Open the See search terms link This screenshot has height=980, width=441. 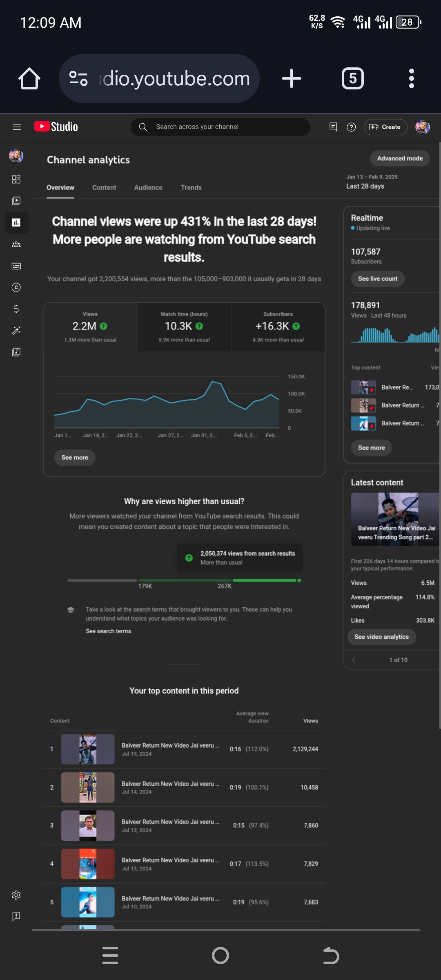pos(108,631)
